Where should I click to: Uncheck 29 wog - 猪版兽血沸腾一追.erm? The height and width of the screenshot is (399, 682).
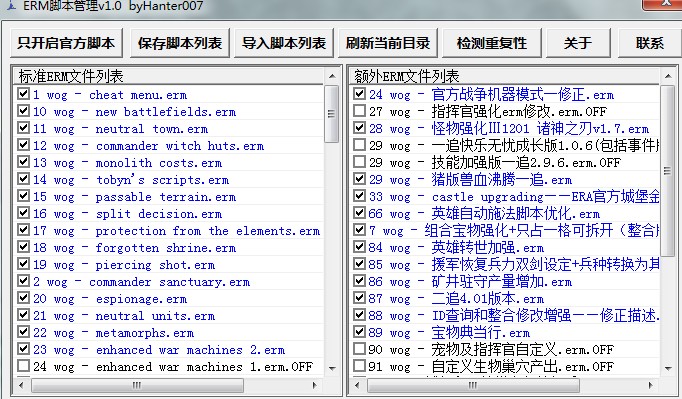click(x=359, y=178)
